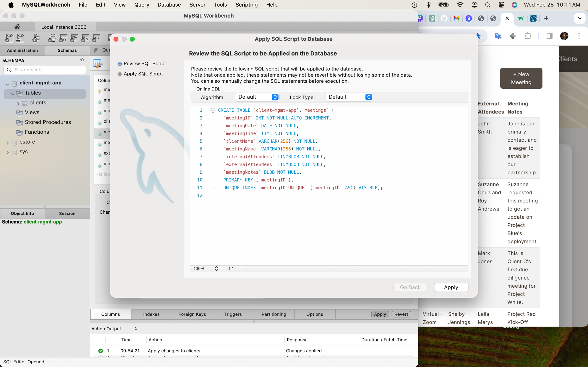Click the home tab icon
The width and height of the screenshot is (588, 367).
17,27
